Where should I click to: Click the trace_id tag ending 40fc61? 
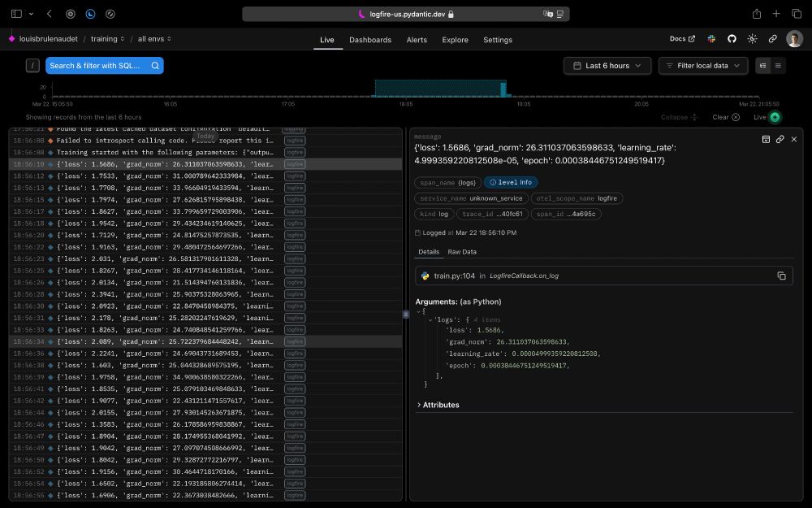point(493,214)
